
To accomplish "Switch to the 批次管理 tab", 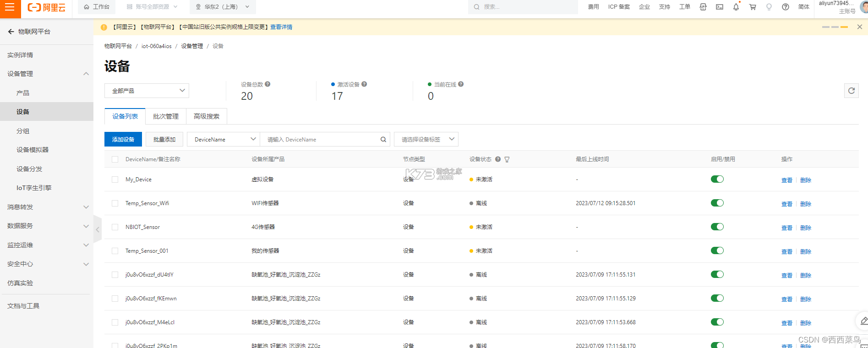I will tap(166, 116).
